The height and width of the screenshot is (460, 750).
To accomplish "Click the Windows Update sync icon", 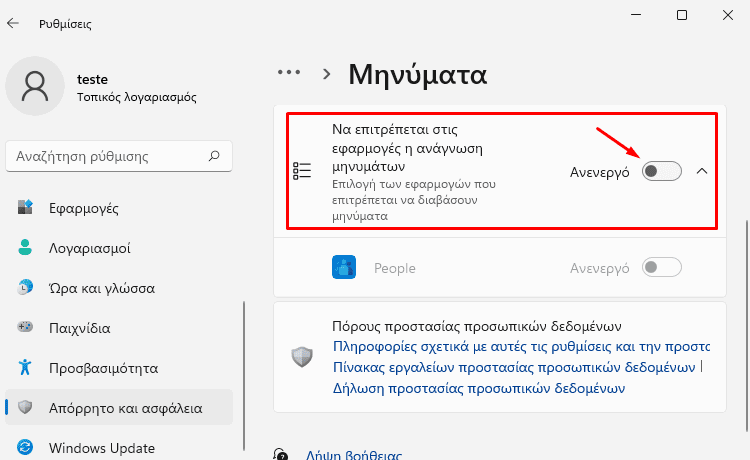I will coord(25,447).
